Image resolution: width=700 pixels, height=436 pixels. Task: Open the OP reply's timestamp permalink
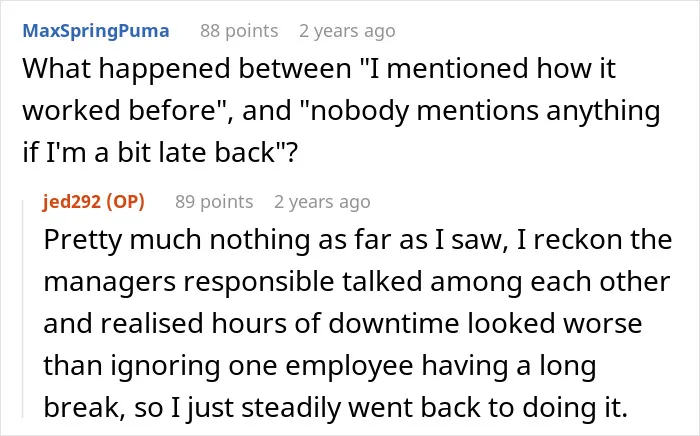pos(322,202)
